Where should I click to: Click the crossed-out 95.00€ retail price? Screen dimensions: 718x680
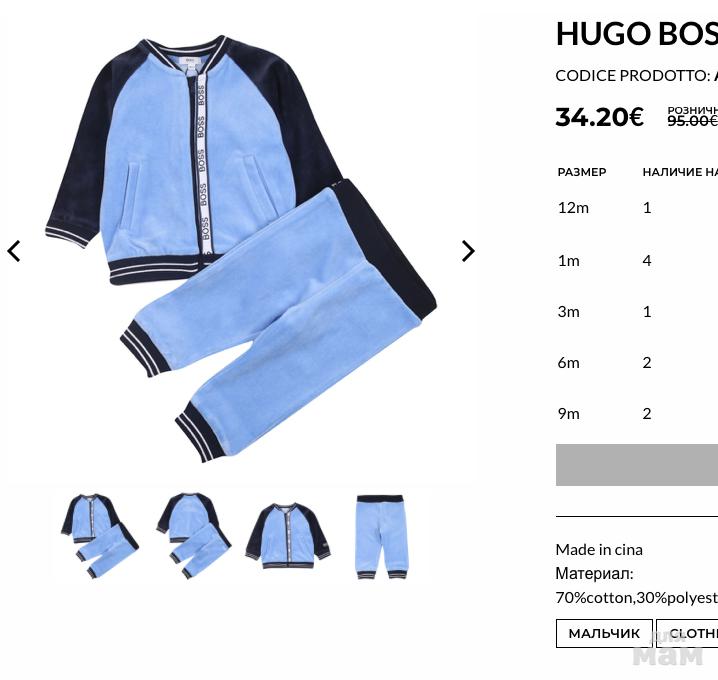[692, 121]
